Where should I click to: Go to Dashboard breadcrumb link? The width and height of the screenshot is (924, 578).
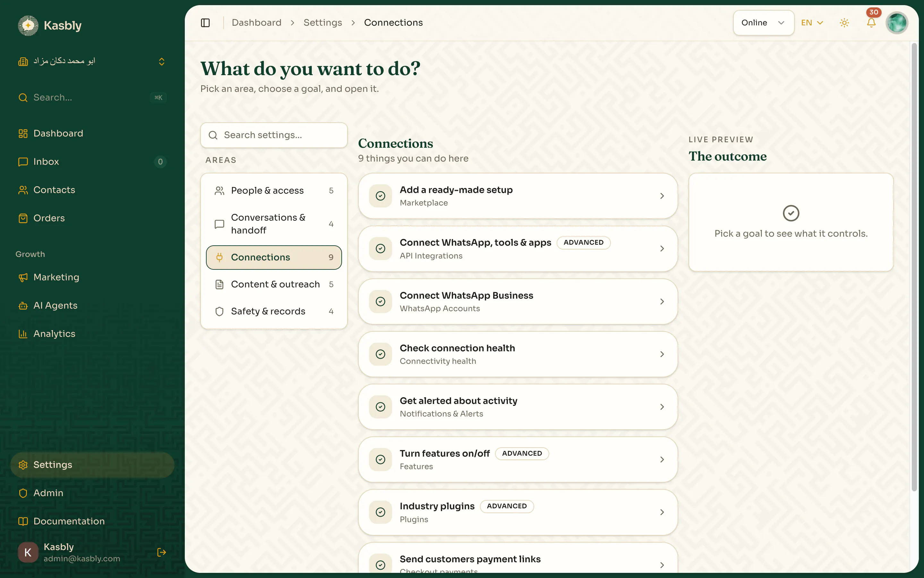tap(256, 23)
